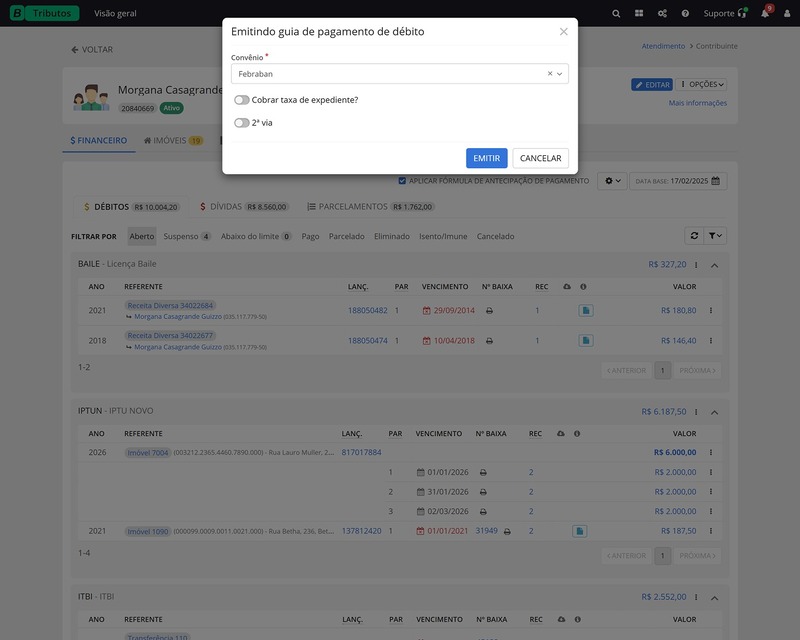Toggle Cobrar taxa de expediente switch
800x640 pixels.
point(242,100)
